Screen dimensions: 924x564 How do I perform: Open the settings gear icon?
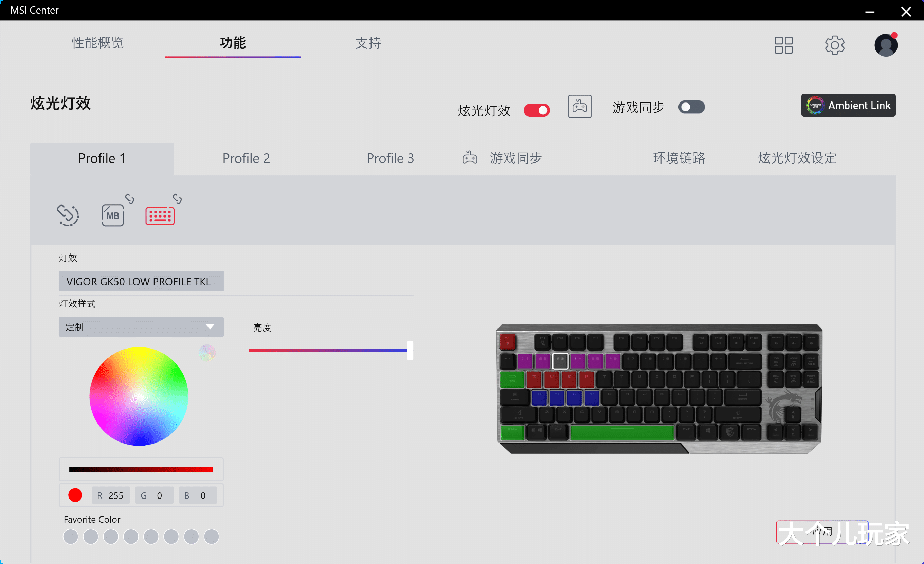click(835, 45)
